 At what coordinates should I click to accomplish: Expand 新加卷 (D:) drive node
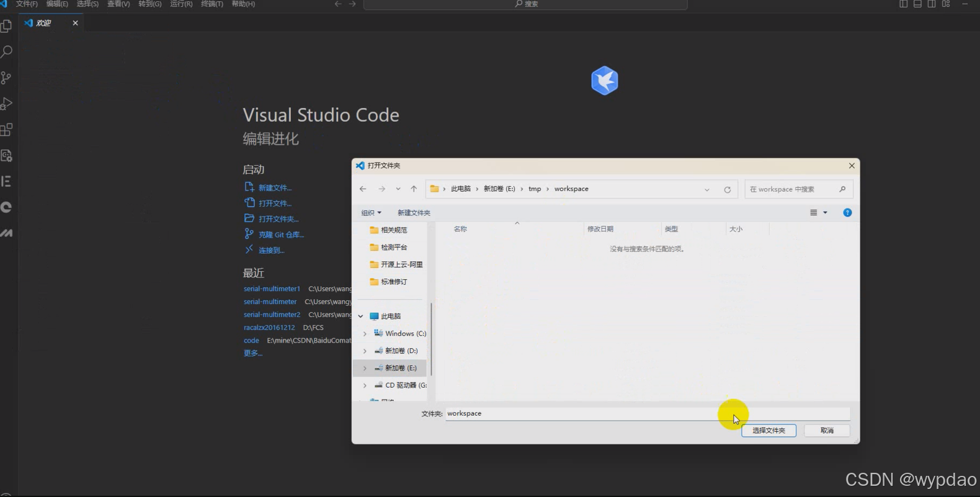pyautogui.click(x=365, y=351)
